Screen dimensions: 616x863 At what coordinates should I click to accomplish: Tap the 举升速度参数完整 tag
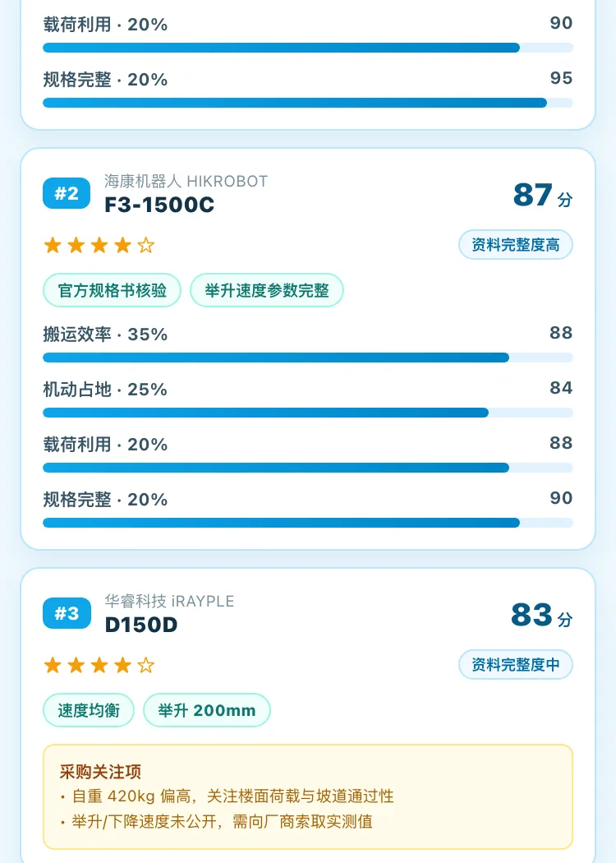(267, 290)
